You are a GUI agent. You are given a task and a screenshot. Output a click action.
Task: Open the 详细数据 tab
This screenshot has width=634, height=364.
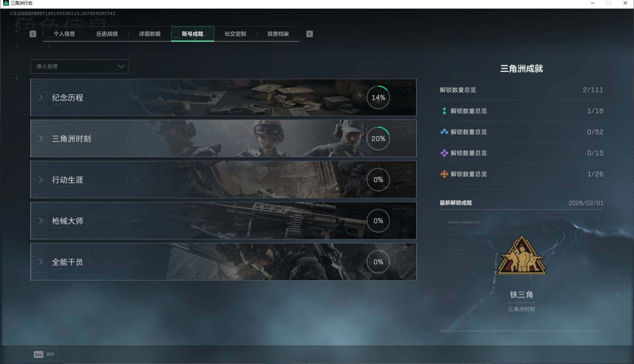coord(150,34)
